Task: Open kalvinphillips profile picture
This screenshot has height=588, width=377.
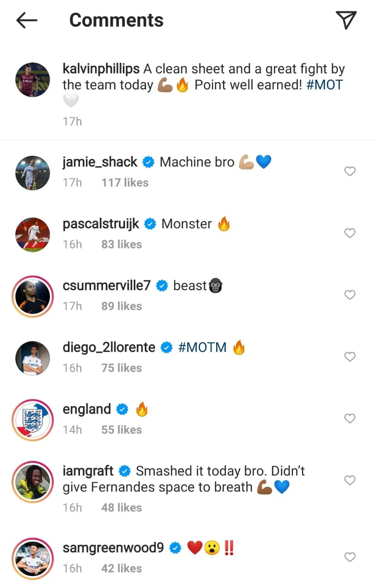Action: pyautogui.click(x=32, y=79)
